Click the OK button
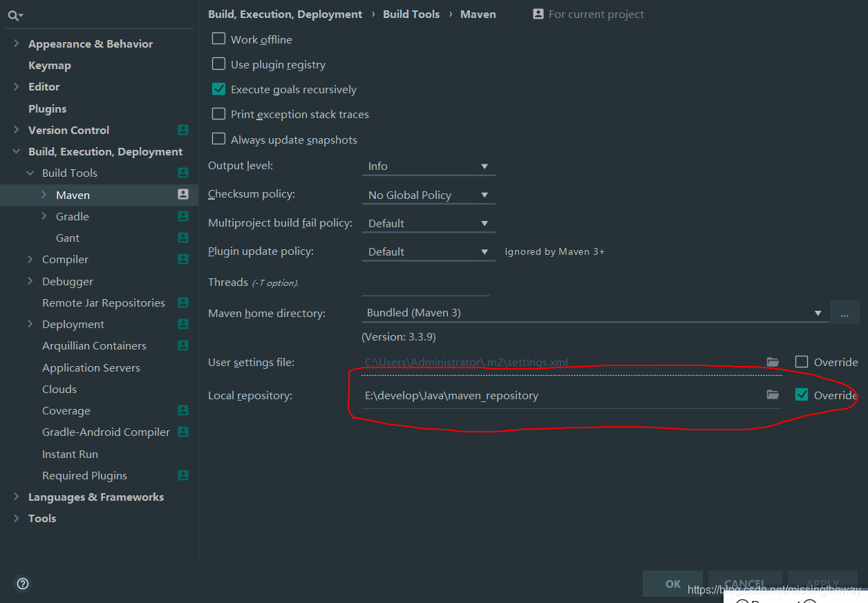Screen dimensions: 868x603 click(673, 584)
